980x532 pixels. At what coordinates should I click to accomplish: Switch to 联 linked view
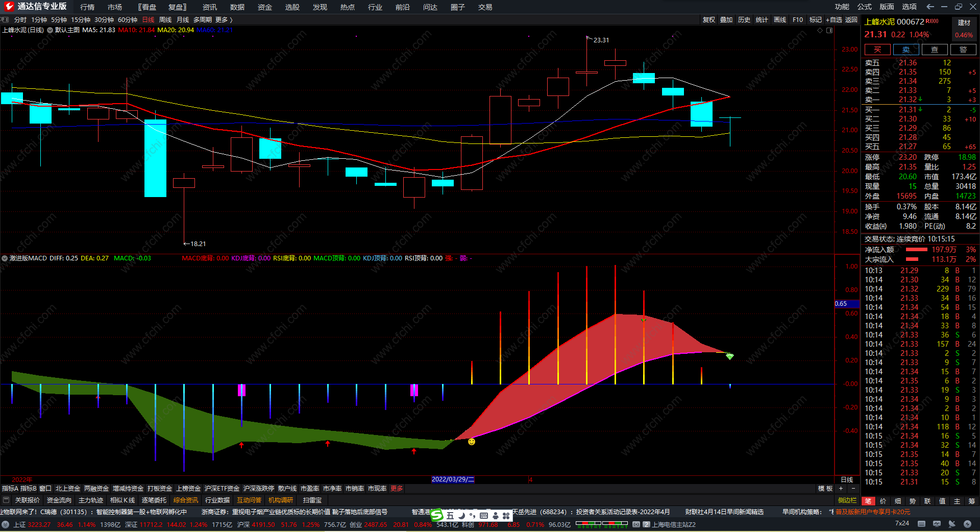pos(927,501)
